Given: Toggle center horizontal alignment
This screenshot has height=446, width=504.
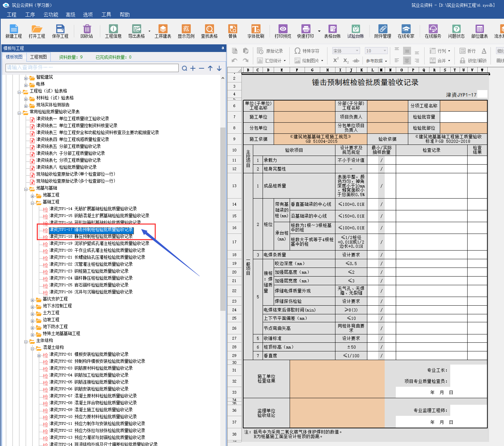Looking at the screenshot, I should coord(407,61).
